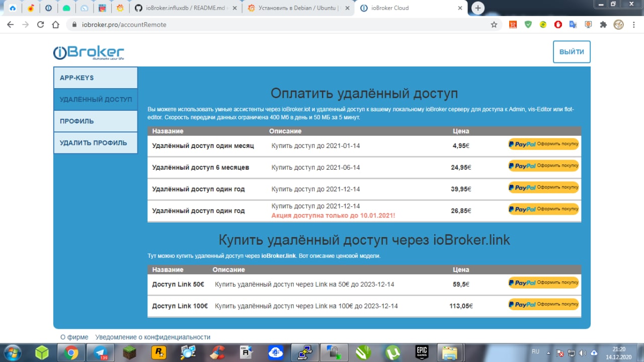The height and width of the screenshot is (362, 644).
Task: Click the ioBroker logo
Action: point(89,52)
